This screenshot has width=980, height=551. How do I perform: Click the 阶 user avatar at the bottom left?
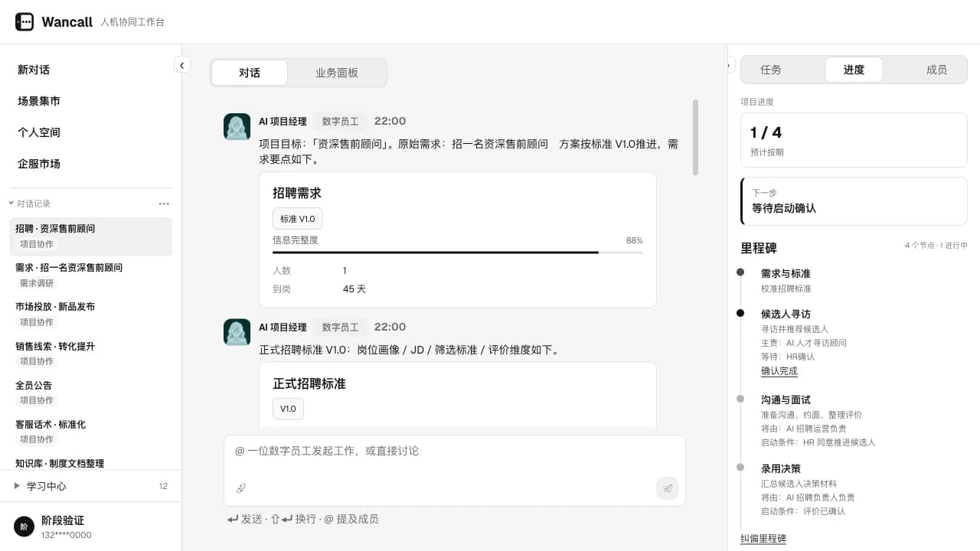[24, 527]
